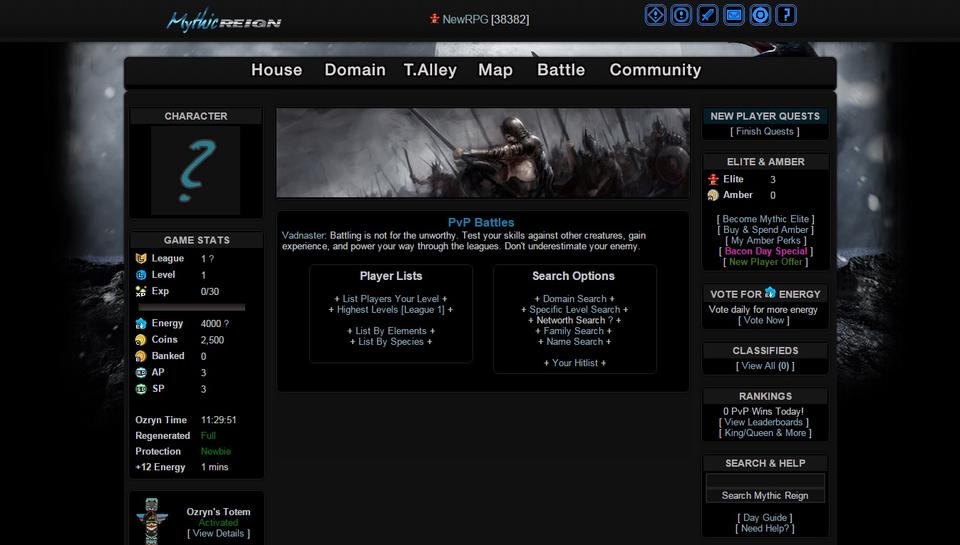Click the Ozryn's Totem pole icon
Viewport: 960px width, 545px height.
point(151,521)
